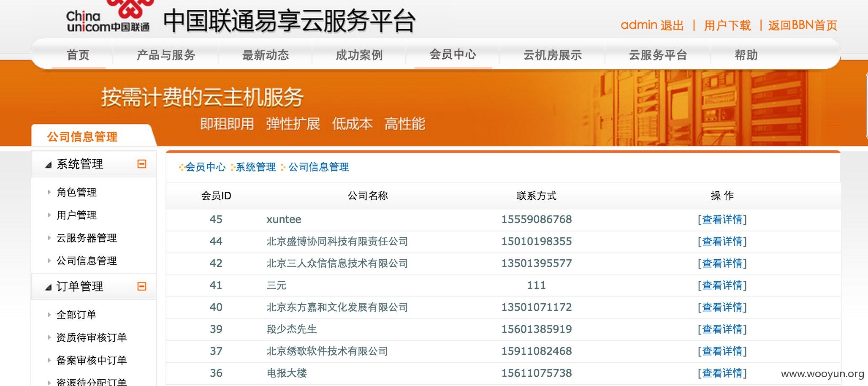Viewport: 868px width, 386px height.
Task: View details for 北京东方嘉和文化发展有限公司
Action: click(x=722, y=307)
